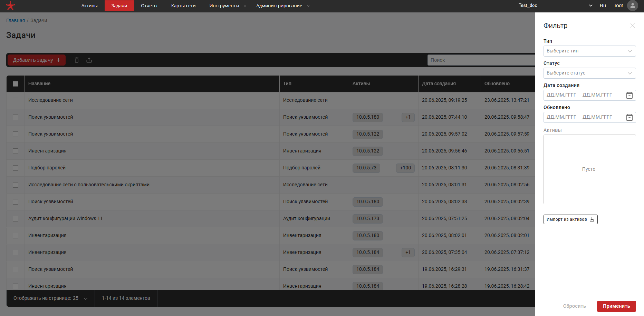
Task: Expand the Выберите тип dropdown
Action: pyautogui.click(x=589, y=51)
